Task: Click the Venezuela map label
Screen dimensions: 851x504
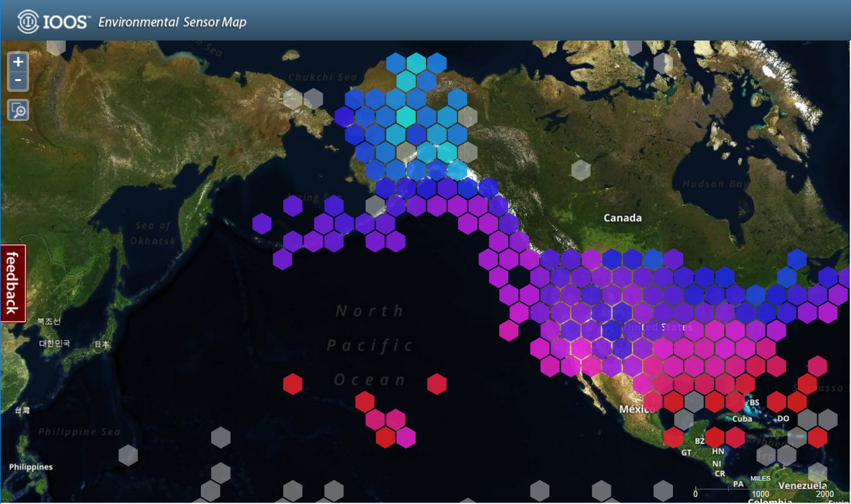Action: (802, 486)
